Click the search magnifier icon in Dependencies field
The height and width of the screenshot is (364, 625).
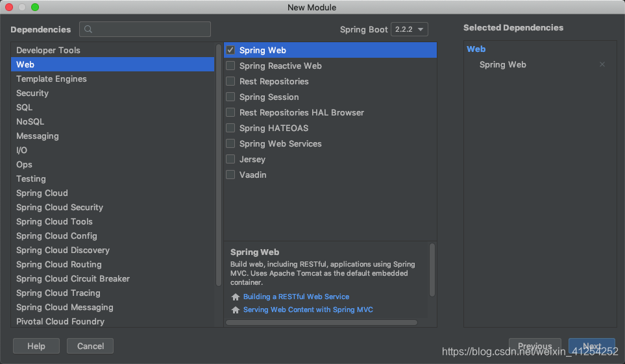(x=88, y=29)
